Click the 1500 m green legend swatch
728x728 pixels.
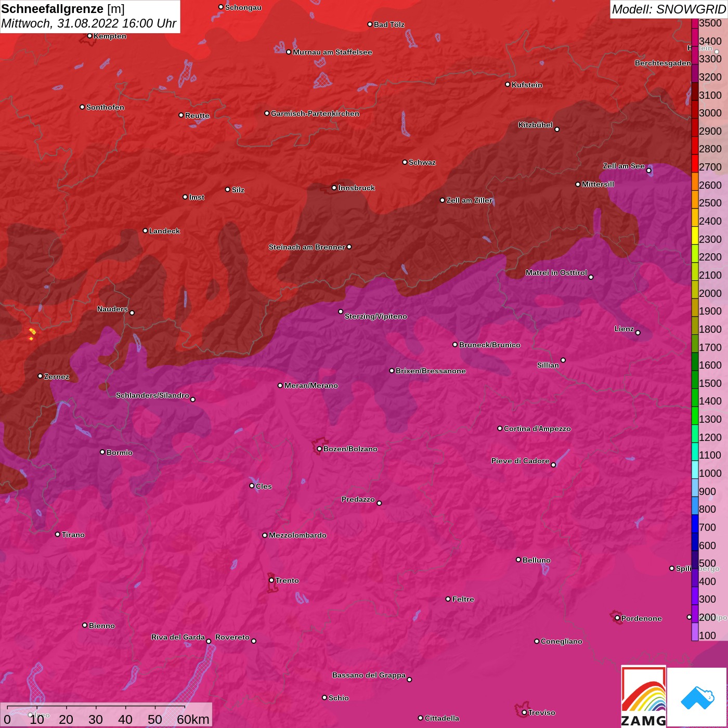(x=695, y=379)
